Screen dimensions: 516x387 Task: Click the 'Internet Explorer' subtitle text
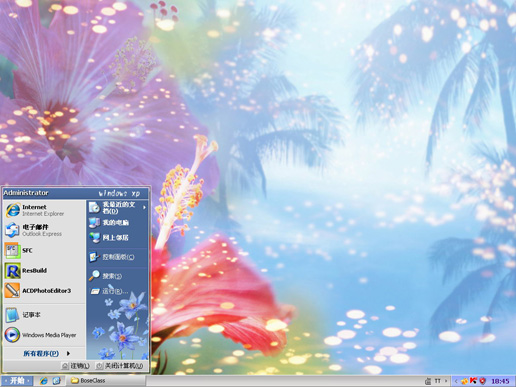[43, 214]
